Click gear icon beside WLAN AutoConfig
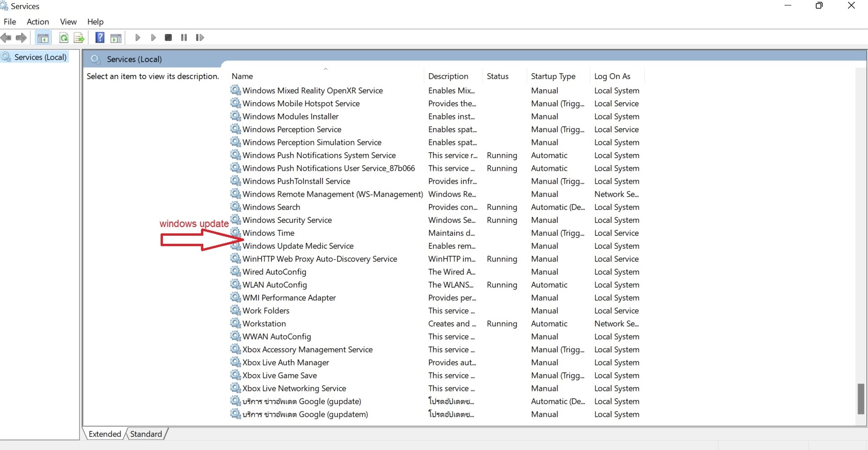Viewport: 868px width, 450px height. [x=235, y=284]
